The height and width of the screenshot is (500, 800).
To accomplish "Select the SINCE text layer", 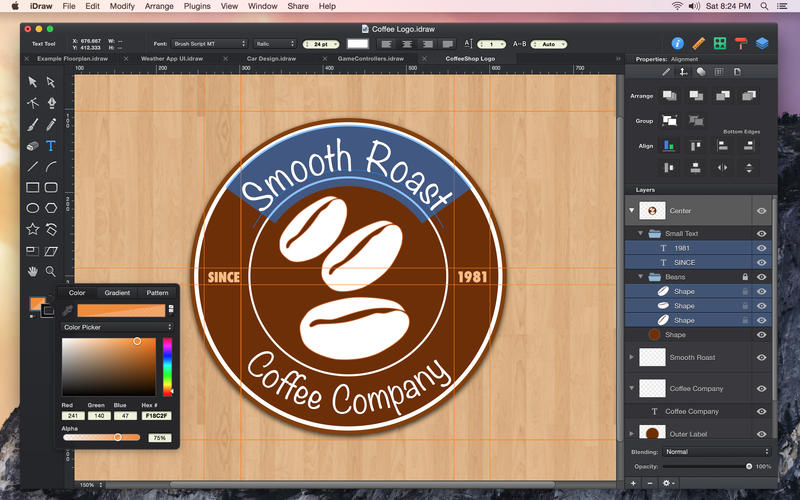I will (x=682, y=262).
